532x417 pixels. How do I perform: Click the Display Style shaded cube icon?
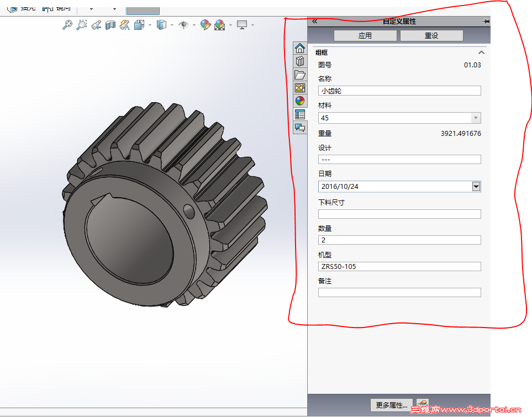[161, 25]
